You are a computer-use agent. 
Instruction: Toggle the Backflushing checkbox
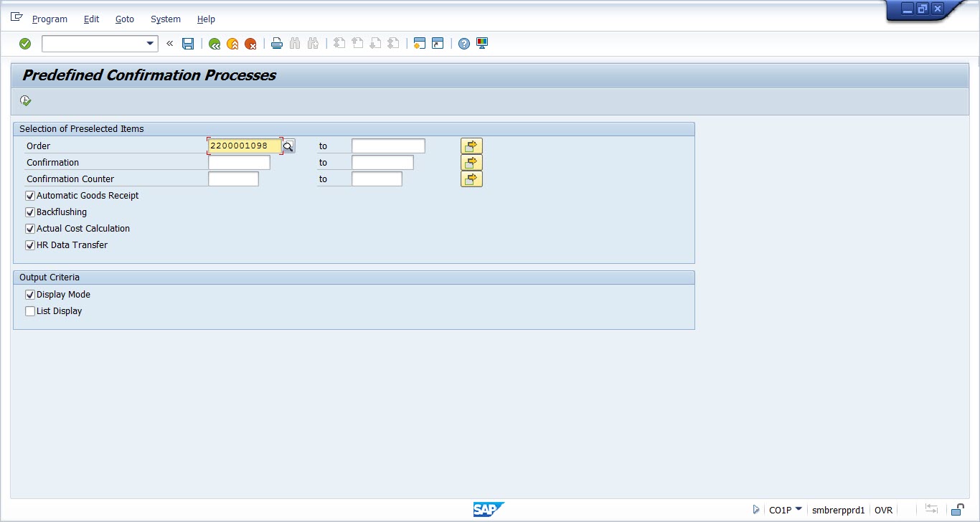tap(30, 212)
